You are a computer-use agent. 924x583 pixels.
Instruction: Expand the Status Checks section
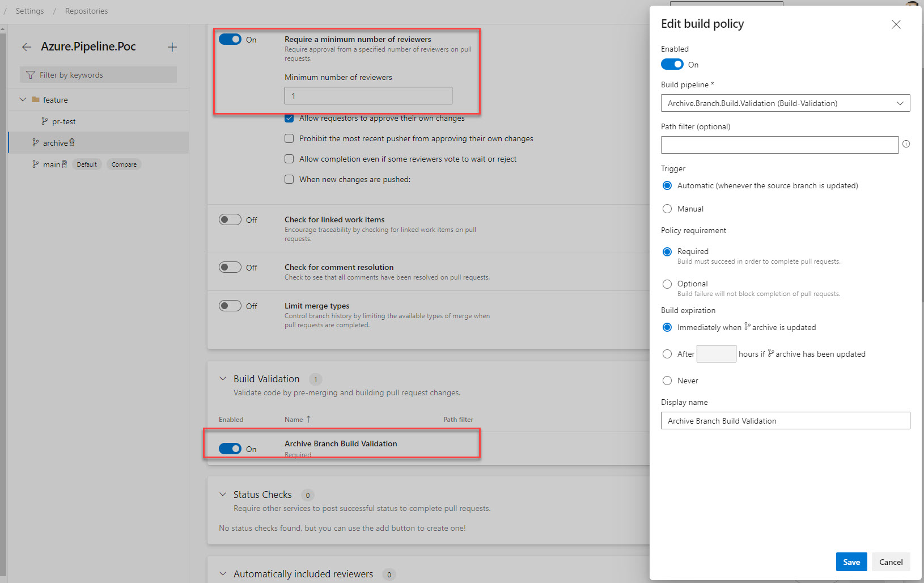[222, 494]
